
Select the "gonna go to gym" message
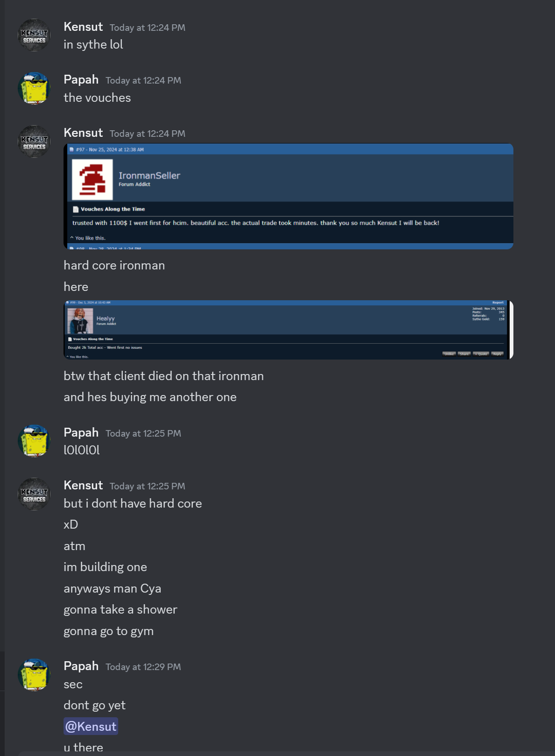109,631
